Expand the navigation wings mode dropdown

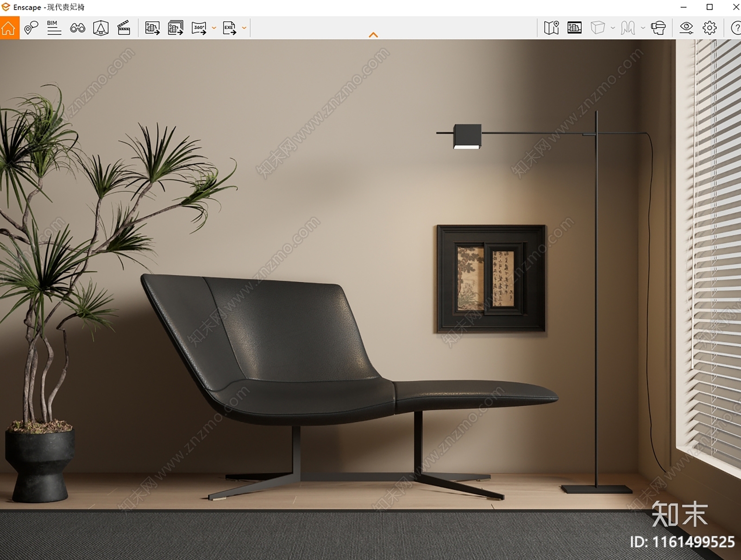click(643, 28)
